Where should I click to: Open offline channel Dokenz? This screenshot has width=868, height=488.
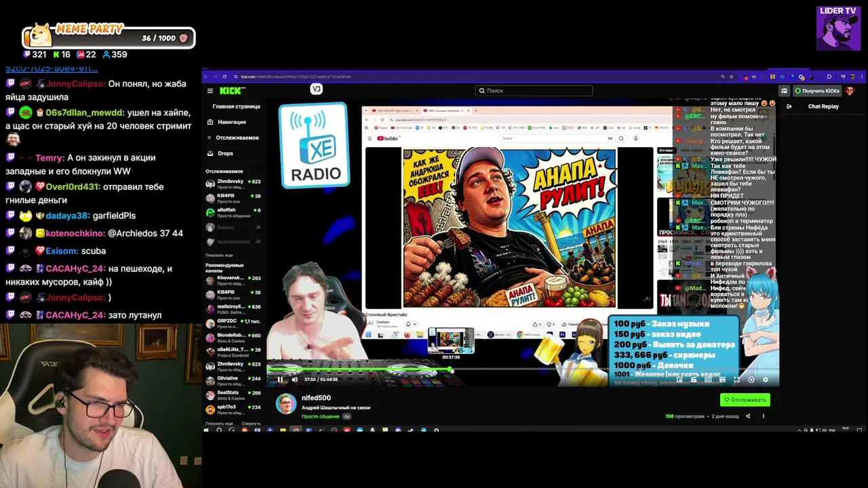point(235,227)
